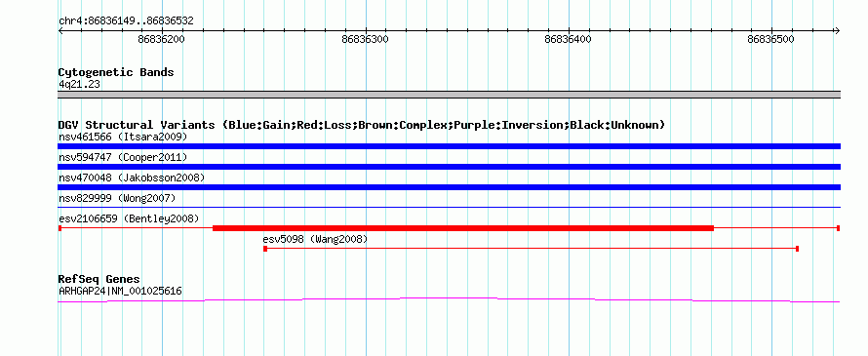Open variant label esv5098 (Wang2008)

point(315,239)
